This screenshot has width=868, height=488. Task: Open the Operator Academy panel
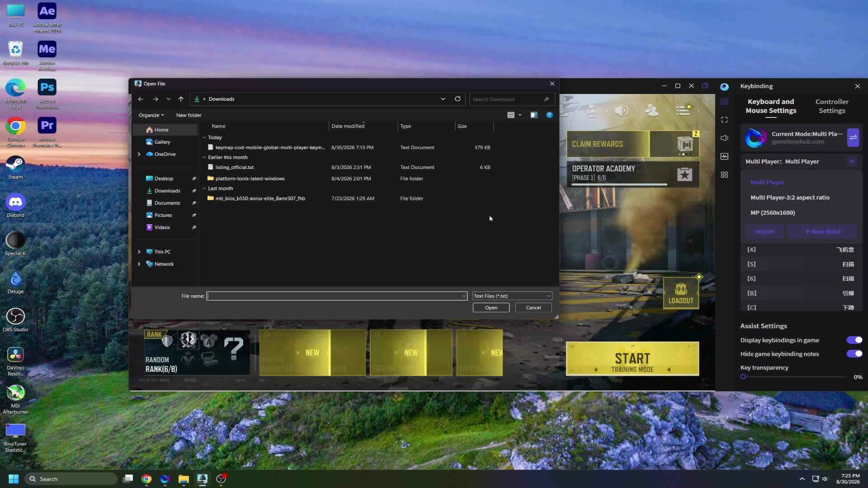pos(632,174)
